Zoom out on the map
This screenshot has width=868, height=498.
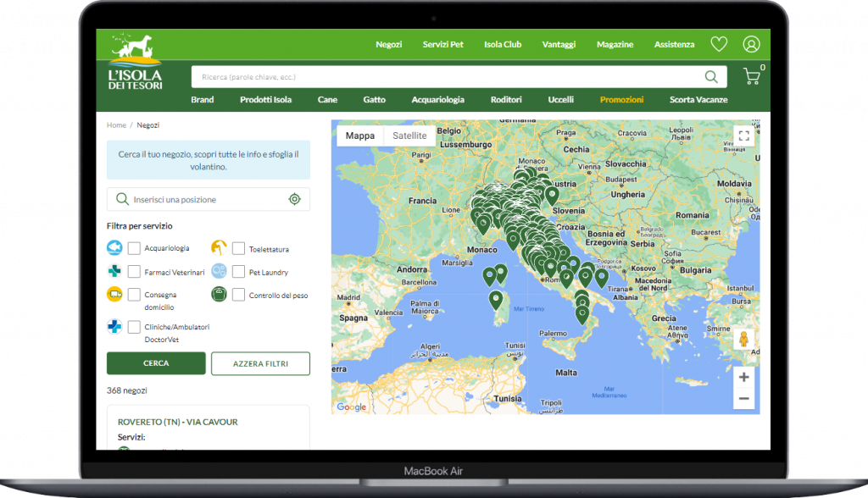tap(743, 398)
